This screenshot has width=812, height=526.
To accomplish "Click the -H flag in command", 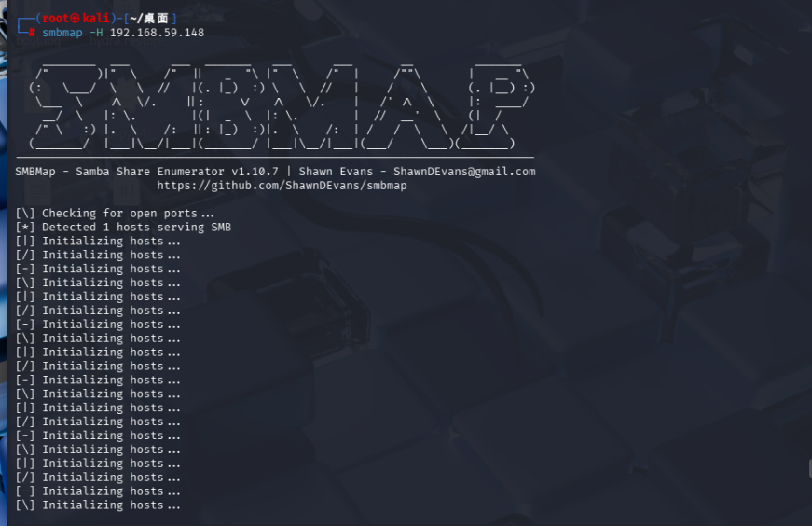I will pyautogui.click(x=96, y=33).
